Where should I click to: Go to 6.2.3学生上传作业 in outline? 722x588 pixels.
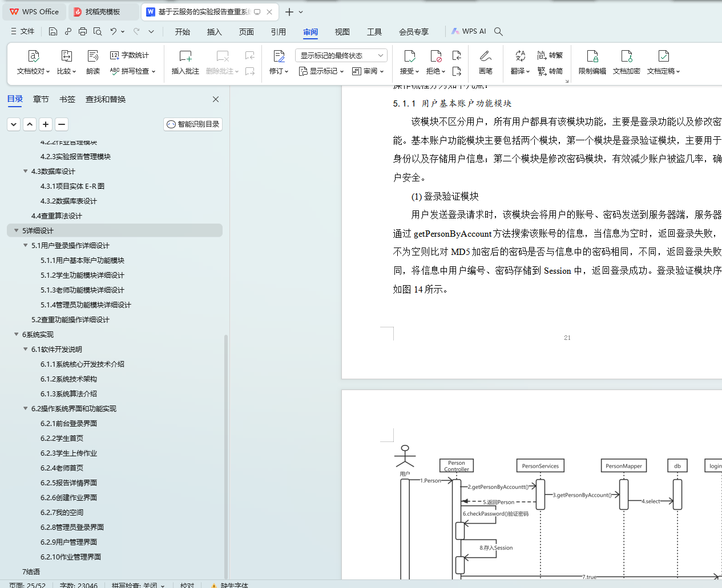68,453
